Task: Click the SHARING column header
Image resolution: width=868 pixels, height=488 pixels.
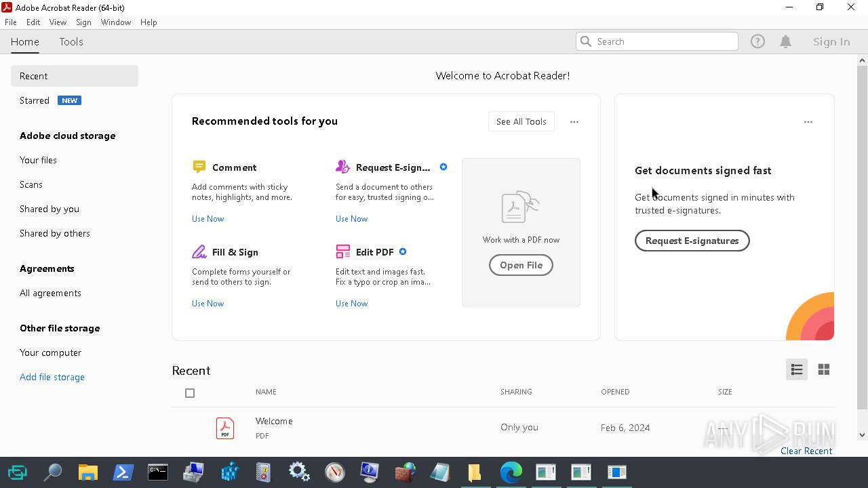Action: [516, 392]
